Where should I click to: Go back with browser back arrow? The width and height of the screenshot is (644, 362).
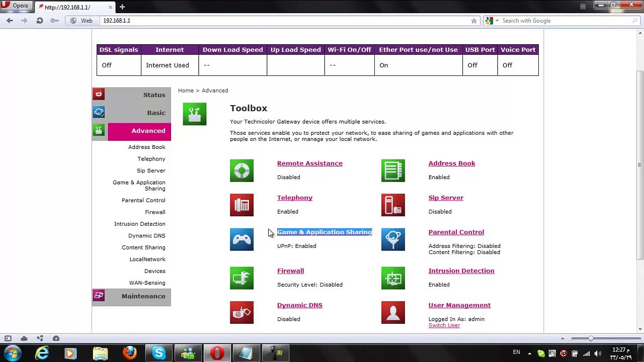coord(10,21)
